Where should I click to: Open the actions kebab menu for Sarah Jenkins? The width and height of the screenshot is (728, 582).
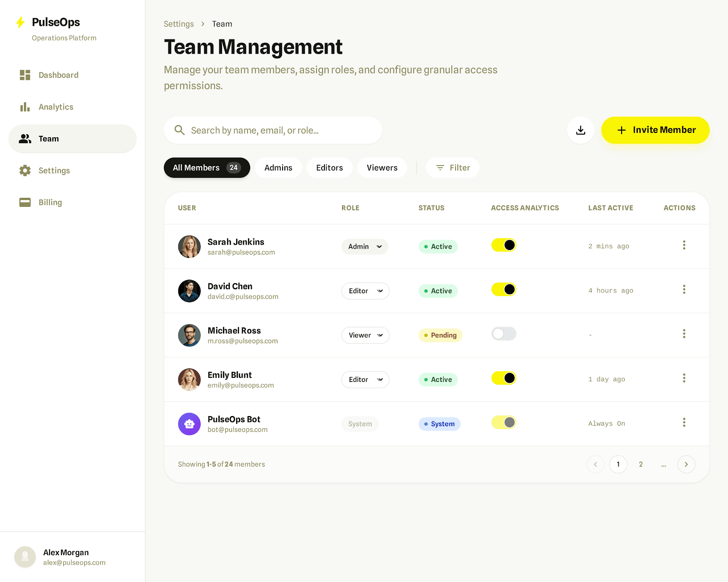pyautogui.click(x=684, y=246)
